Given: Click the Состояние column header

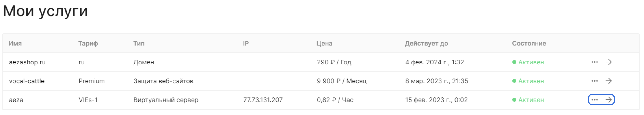Looking at the screenshot, I should (529, 43).
